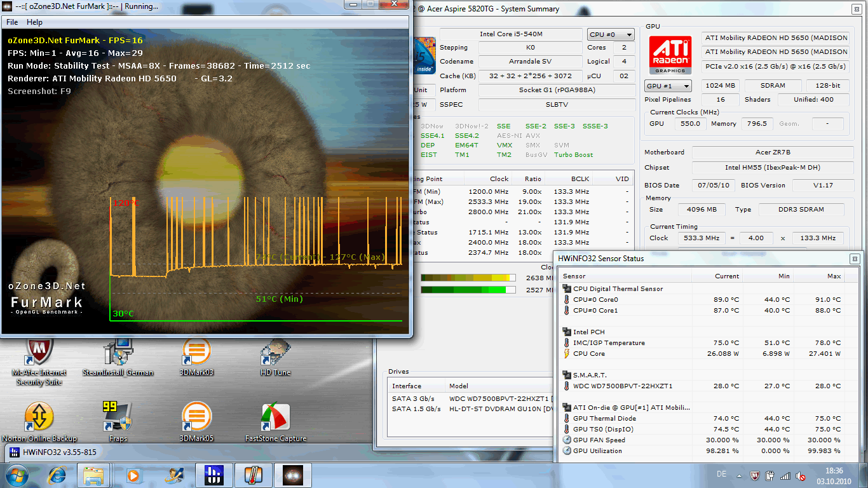This screenshot has height=488, width=868.
Task: Click the BIOS Version V1.17 field
Action: pyautogui.click(x=823, y=186)
